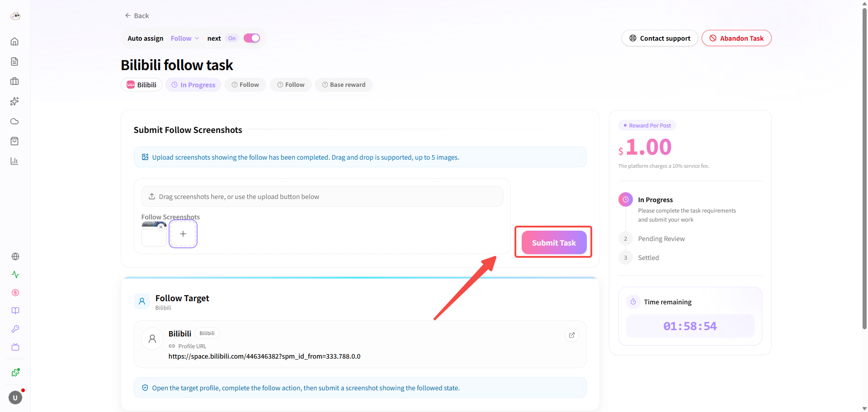Open the Bilibili profile URL link

click(x=264, y=356)
